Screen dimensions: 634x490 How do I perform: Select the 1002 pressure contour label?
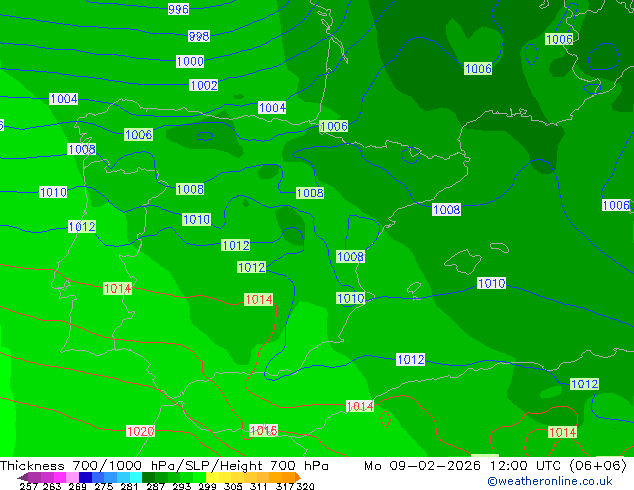tap(204, 85)
